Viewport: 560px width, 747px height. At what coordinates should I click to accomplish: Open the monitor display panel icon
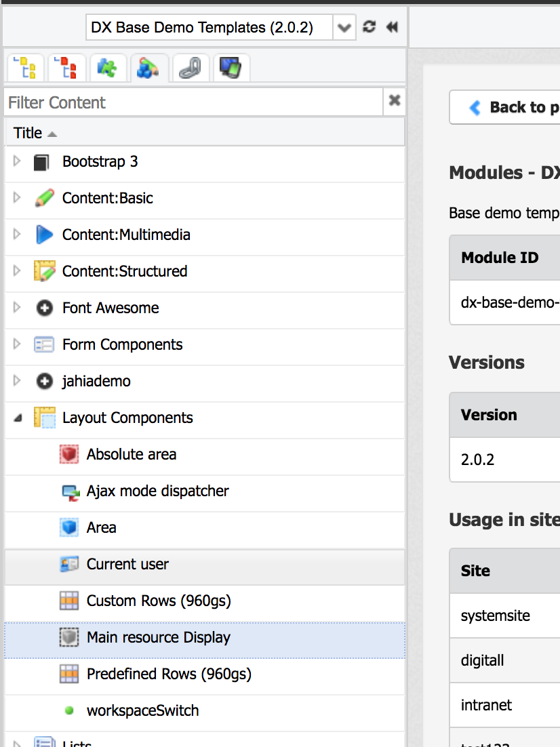point(231,68)
